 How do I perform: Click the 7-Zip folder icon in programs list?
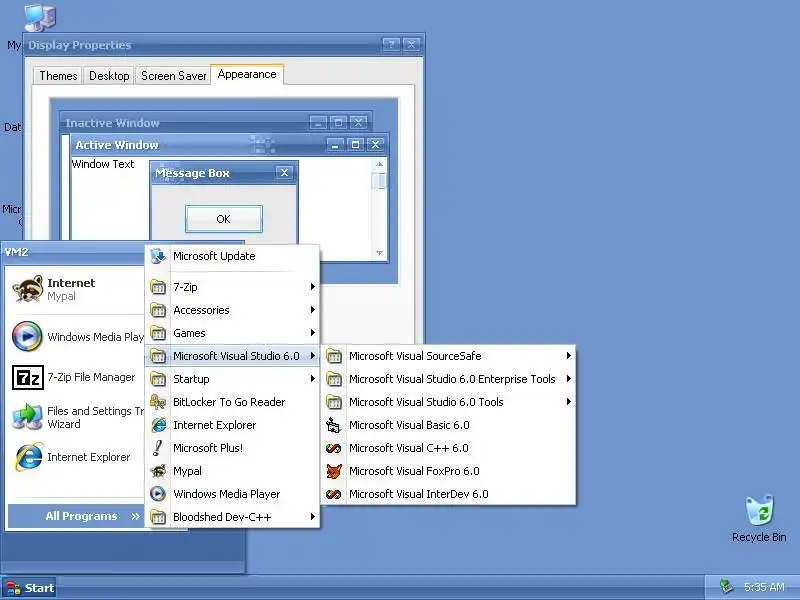point(158,287)
